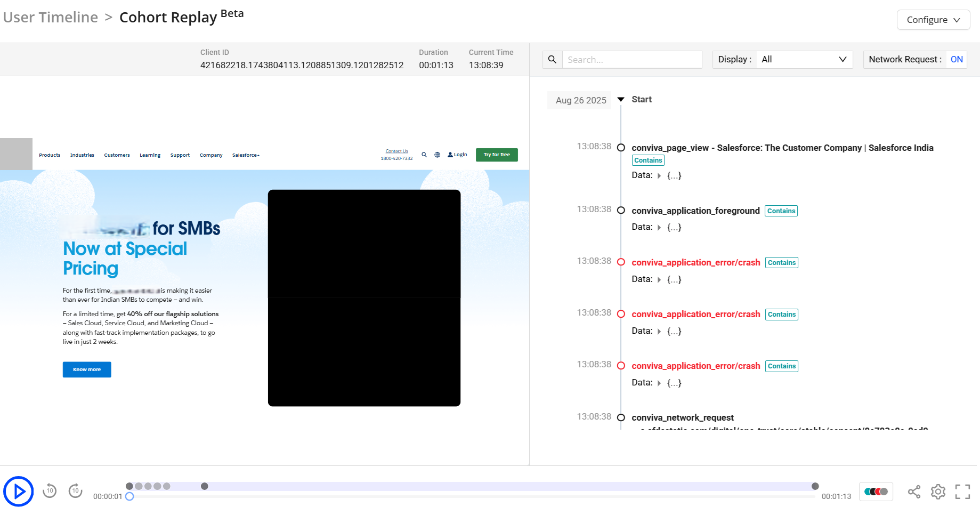980x515 pixels.
Task: Collapse the Start timeline triangle
Action: click(x=621, y=100)
